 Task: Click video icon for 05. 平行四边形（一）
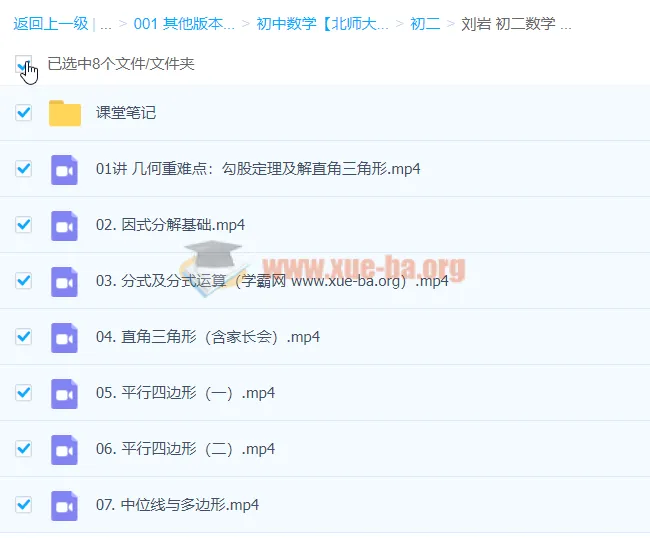tap(65, 393)
